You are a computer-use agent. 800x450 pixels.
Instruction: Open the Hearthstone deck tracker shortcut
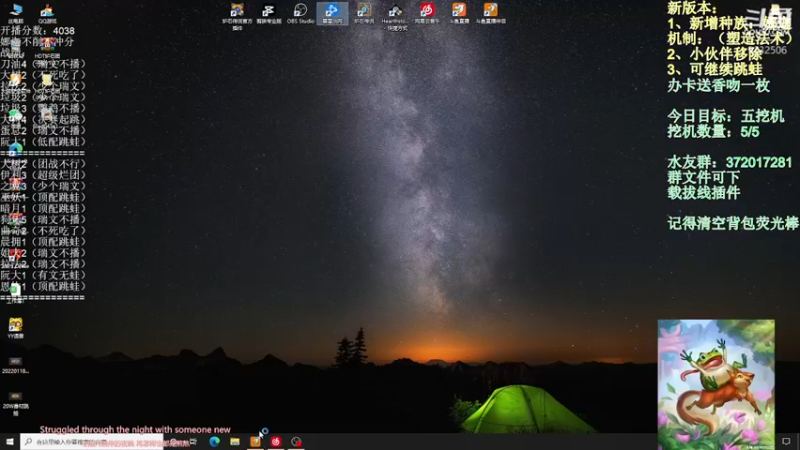(x=395, y=16)
